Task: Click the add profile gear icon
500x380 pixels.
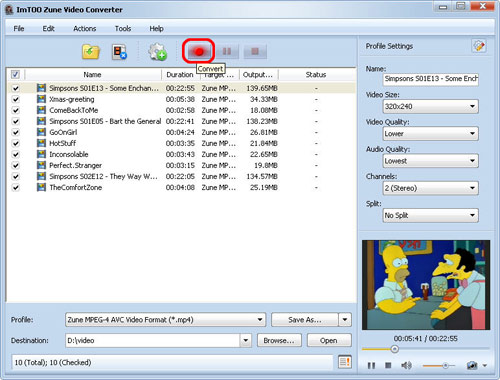Action: (x=157, y=52)
